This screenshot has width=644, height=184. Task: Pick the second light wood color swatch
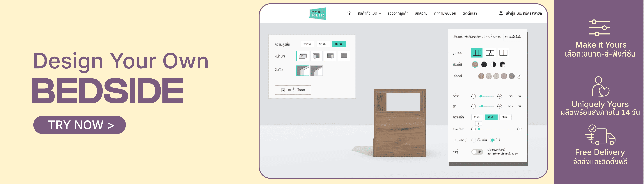click(x=489, y=76)
